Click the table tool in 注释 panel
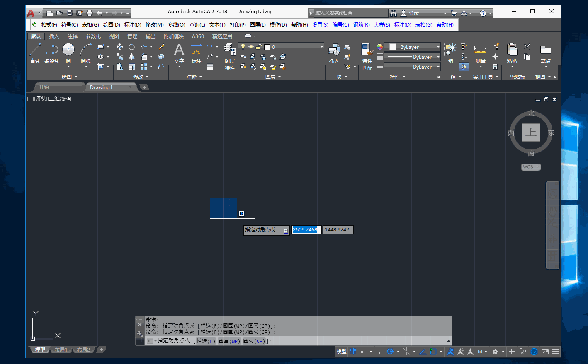 [x=210, y=67]
